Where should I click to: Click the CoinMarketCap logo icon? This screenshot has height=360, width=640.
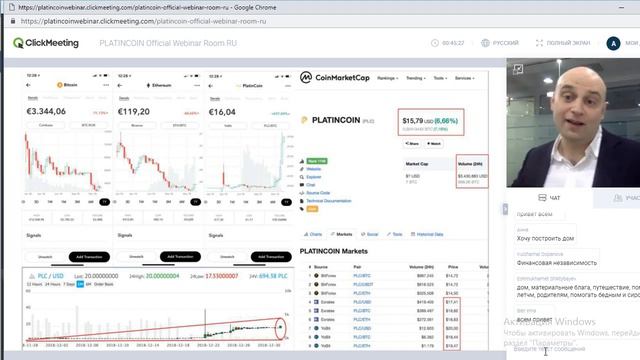point(306,77)
